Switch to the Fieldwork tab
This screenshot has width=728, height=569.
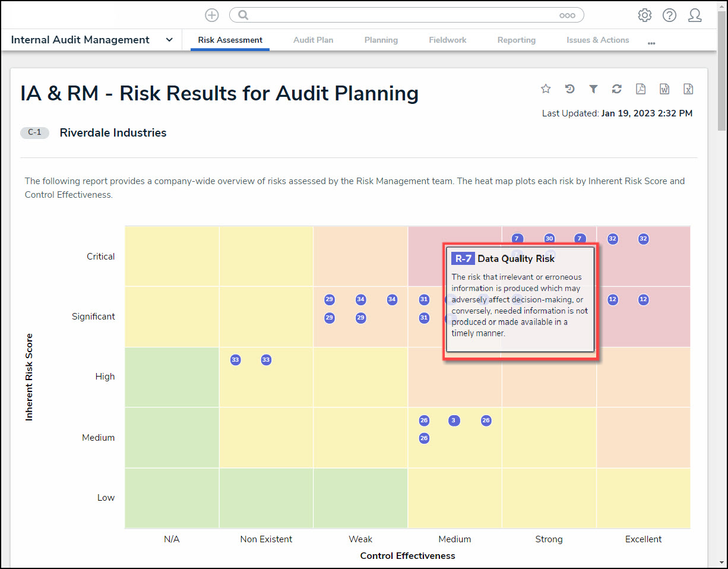pyautogui.click(x=447, y=40)
